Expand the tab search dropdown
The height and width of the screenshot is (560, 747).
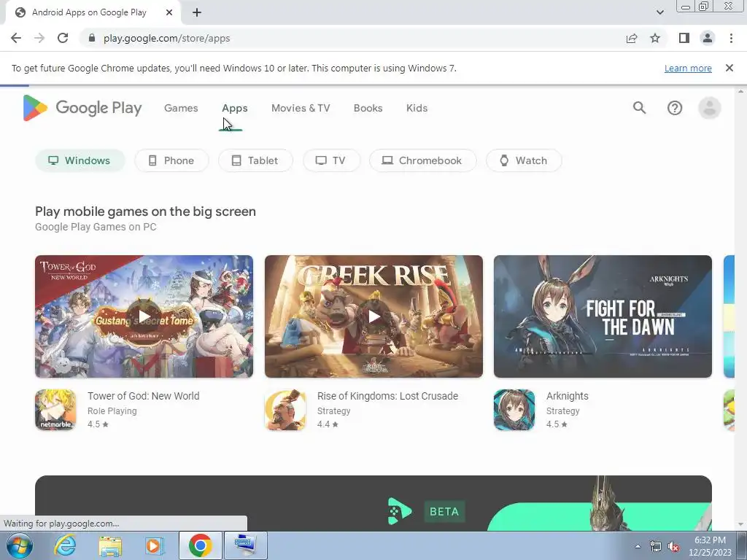tap(659, 12)
